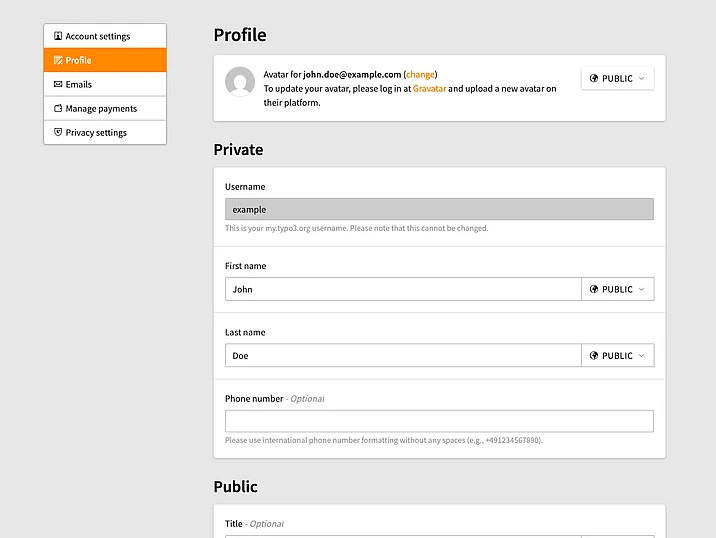Focus the First name input field
716x538 pixels.
(403, 289)
